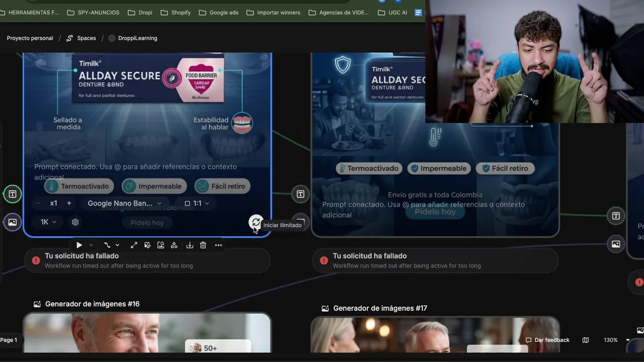Open the node settings gear
The image size is (644, 362).
click(x=75, y=222)
